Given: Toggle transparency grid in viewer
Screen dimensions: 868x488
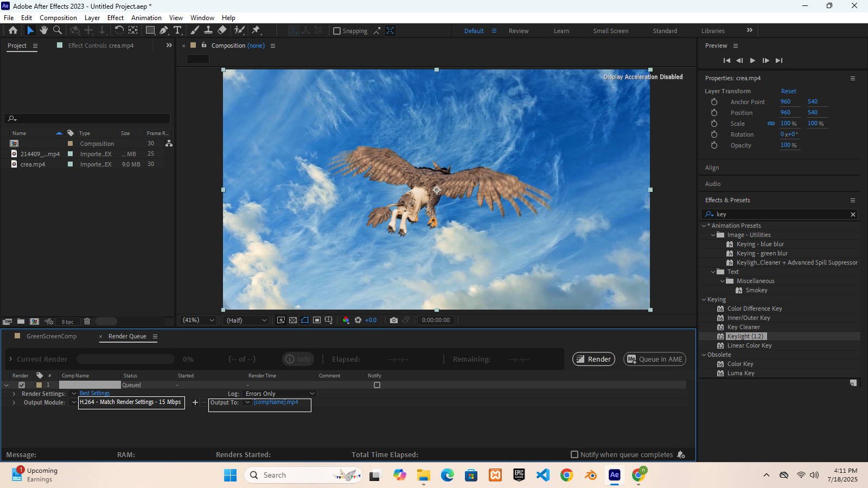Looking at the screenshot, I should tap(293, 320).
